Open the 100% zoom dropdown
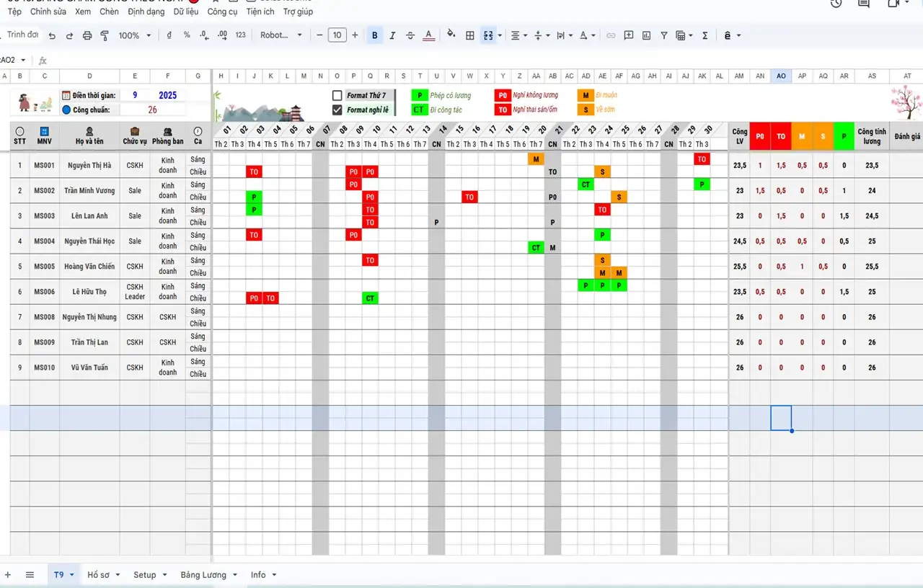 tap(135, 35)
